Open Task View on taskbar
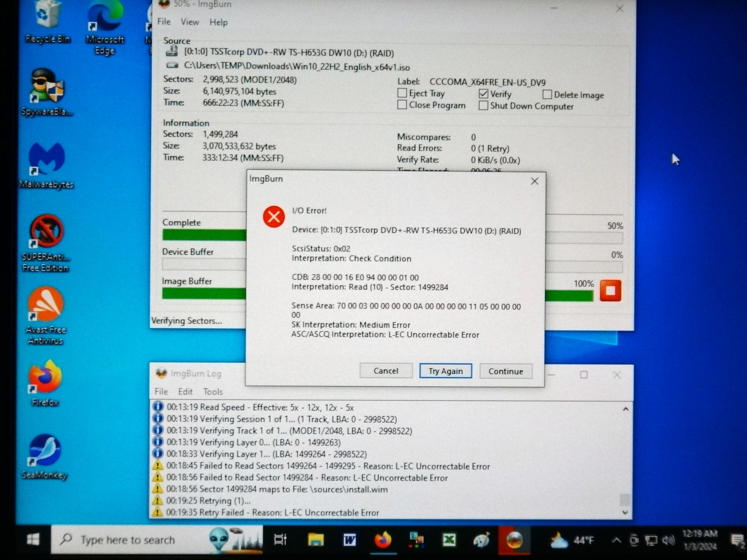The height and width of the screenshot is (560, 747). point(280,540)
